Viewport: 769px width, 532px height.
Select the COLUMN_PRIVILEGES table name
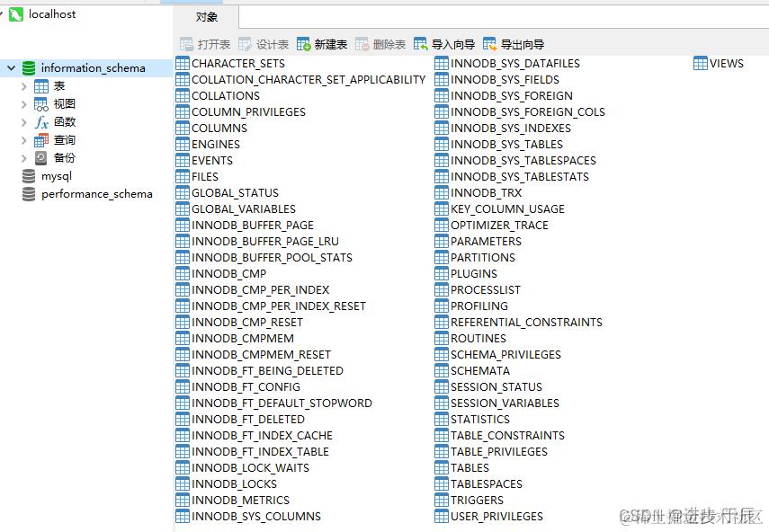(x=248, y=111)
